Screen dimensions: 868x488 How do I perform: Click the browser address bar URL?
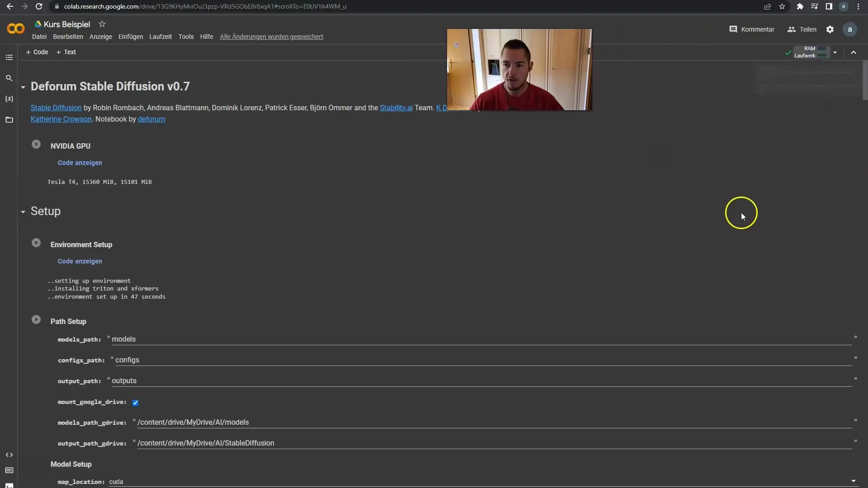[x=205, y=6]
